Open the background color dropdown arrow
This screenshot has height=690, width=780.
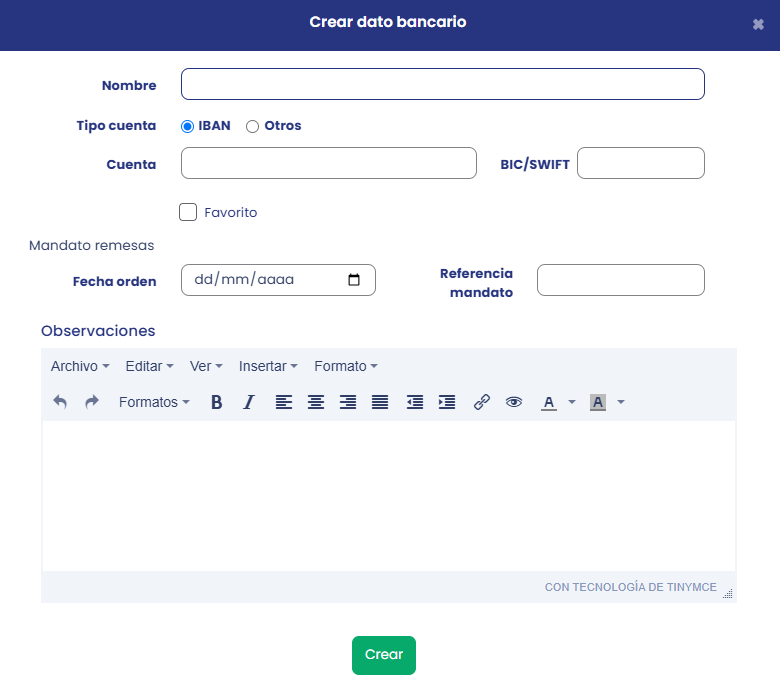[621, 402]
